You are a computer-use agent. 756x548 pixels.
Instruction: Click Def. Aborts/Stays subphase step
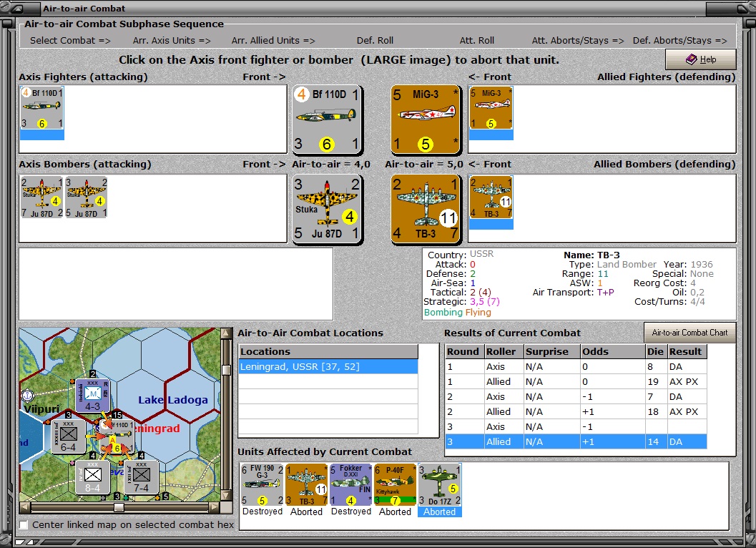(x=679, y=41)
